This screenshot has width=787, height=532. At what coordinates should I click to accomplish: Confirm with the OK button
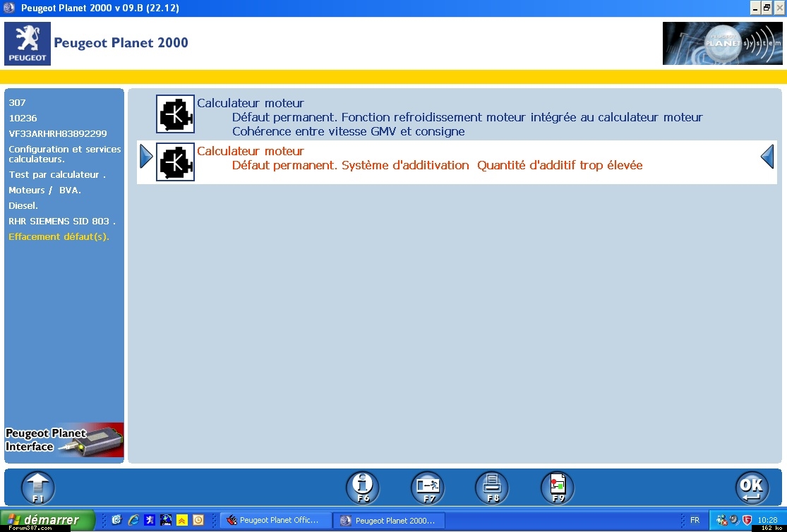(752, 488)
